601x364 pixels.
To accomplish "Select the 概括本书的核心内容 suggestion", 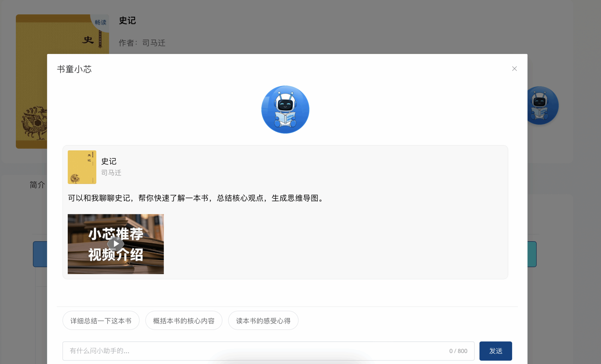I will pyautogui.click(x=184, y=321).
